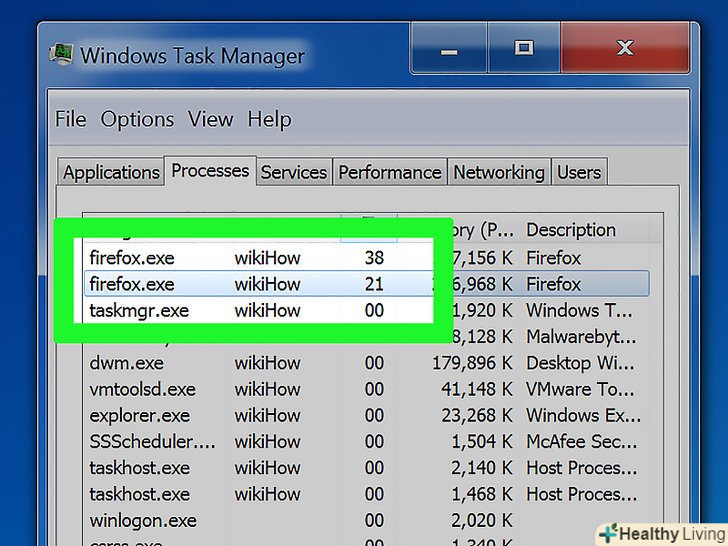Switch to the Applications tab

point(111,172)
